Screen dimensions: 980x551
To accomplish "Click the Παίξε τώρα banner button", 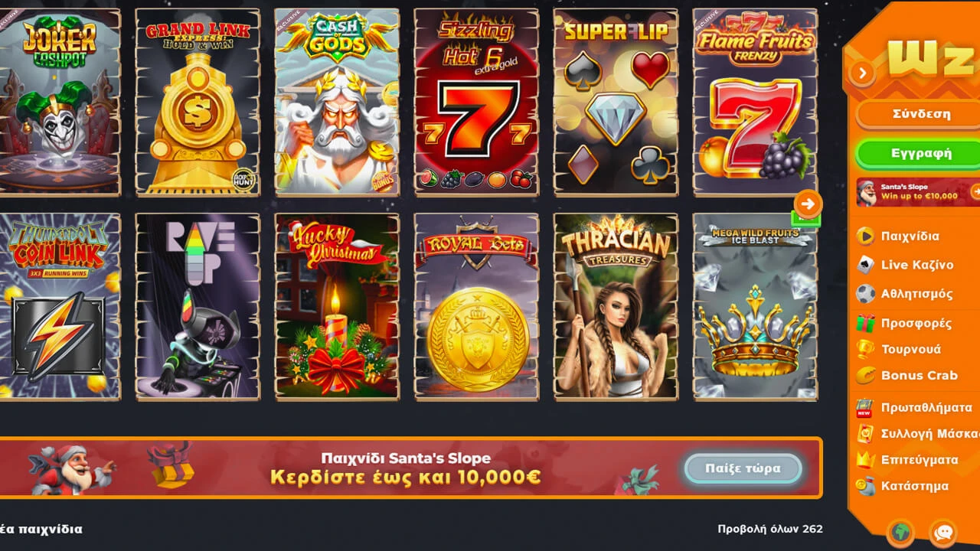I will [x=743, y=468].
